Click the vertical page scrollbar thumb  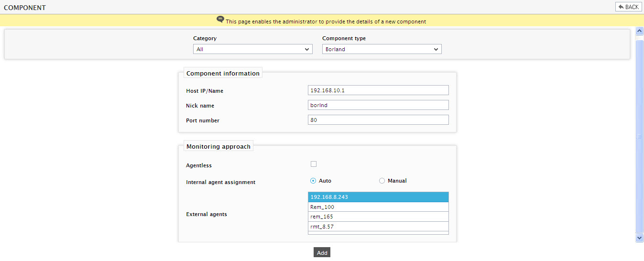click(x=639, y=136)
